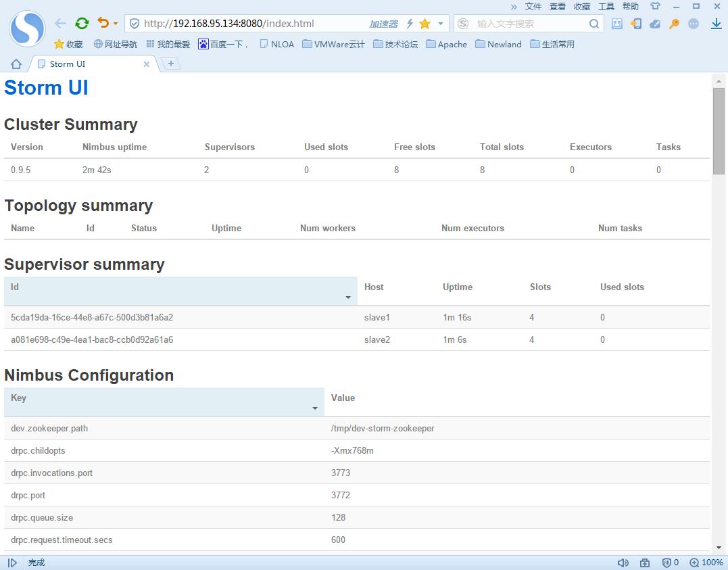Toggle the lightning accelerator icon
Screen dimensions: 728x570
point(409,24)
